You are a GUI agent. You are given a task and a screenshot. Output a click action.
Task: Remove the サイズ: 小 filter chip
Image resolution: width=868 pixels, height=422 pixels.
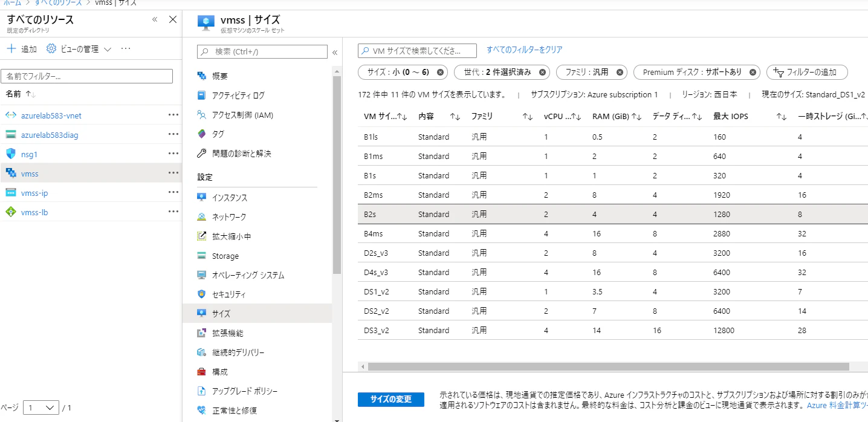click(440, 72)
